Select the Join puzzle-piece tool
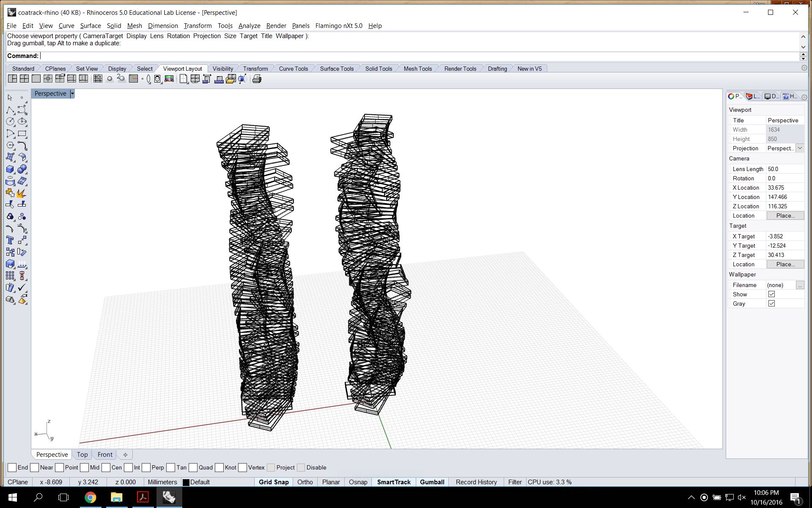The height and width of the screenshot is (508, 812). coord(10,193)
